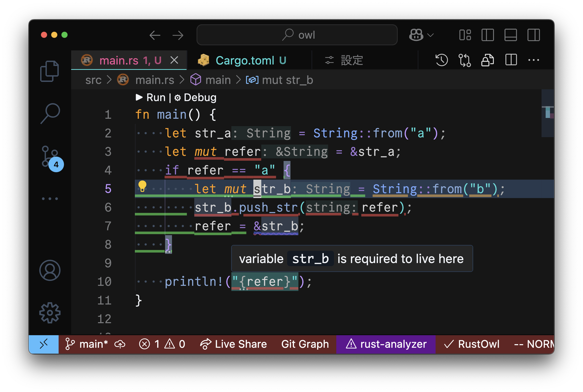Switch to the Cargo.toml tab
583x392 pixels.
(x=245, y=61)
